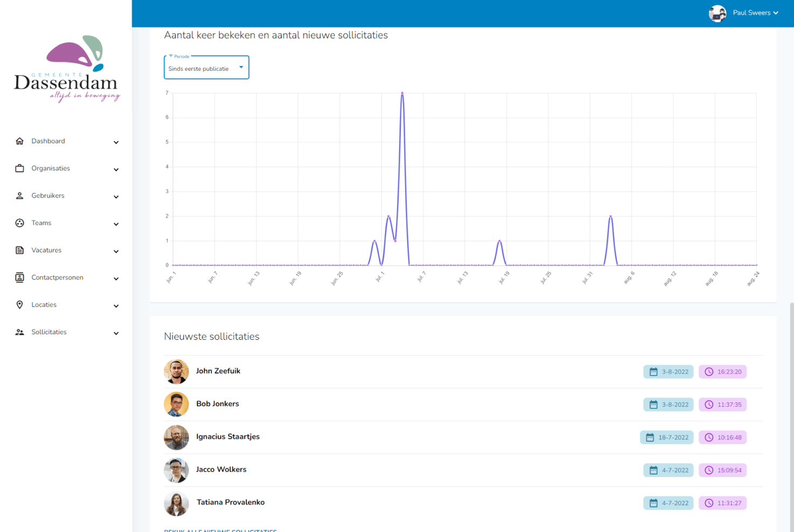Click the Organisaties briefcase icon
The image size is (794, 532).
tap(20, 168)
